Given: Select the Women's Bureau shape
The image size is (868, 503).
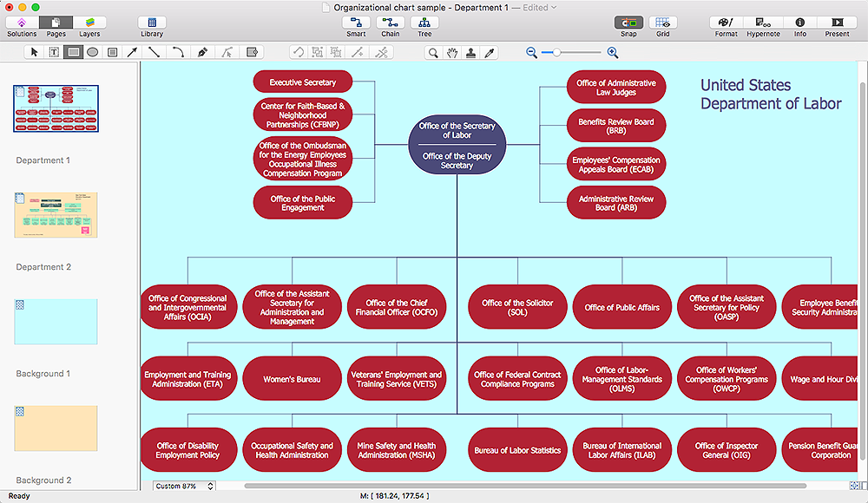Looking at the screenshot, I should click(292, 379).
